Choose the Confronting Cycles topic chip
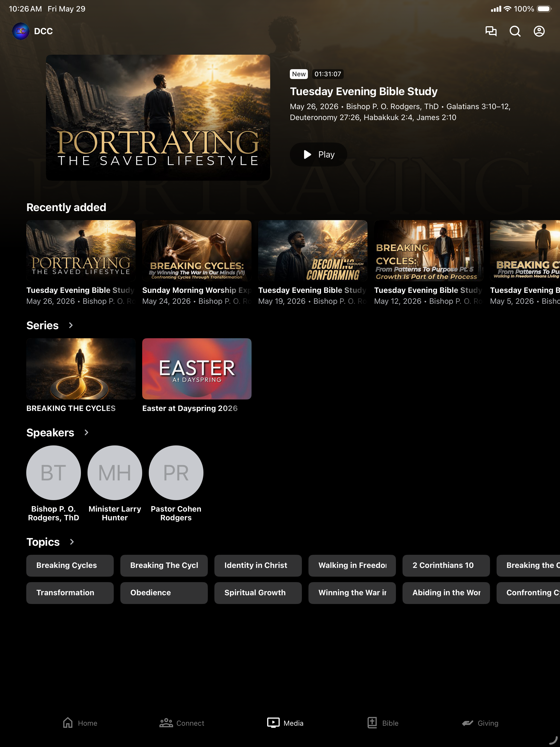This screenshot has width=560, height=747. click(528, 593)
